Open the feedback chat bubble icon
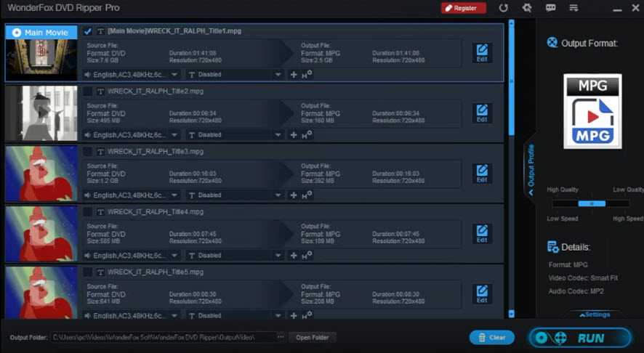 coord(550,8)
